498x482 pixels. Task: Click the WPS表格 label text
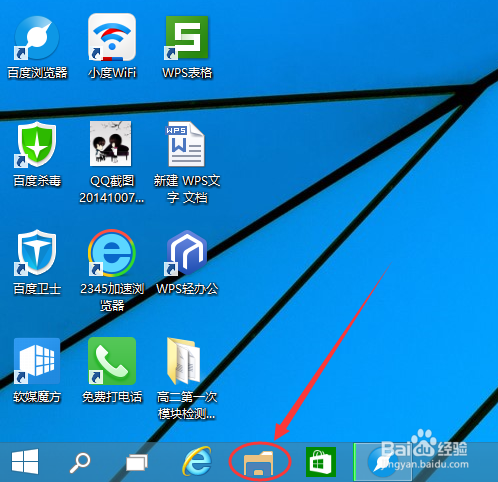pyautogui.click(x=187, y=73)
